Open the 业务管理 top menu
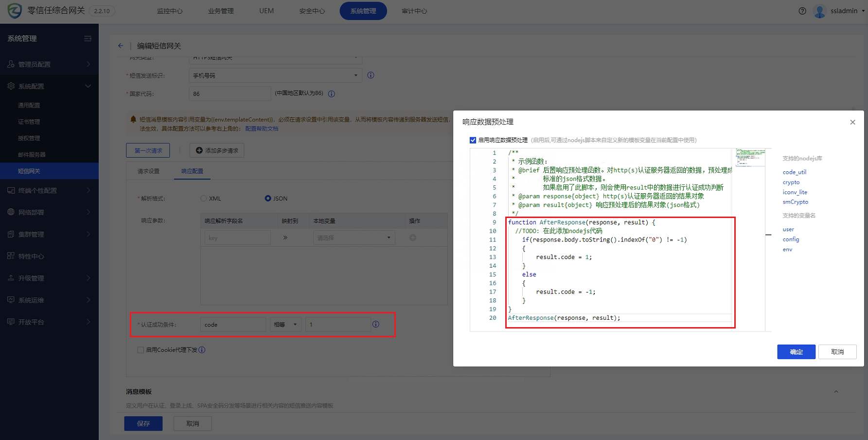The image size is (868, 440). tap(221, 11)
